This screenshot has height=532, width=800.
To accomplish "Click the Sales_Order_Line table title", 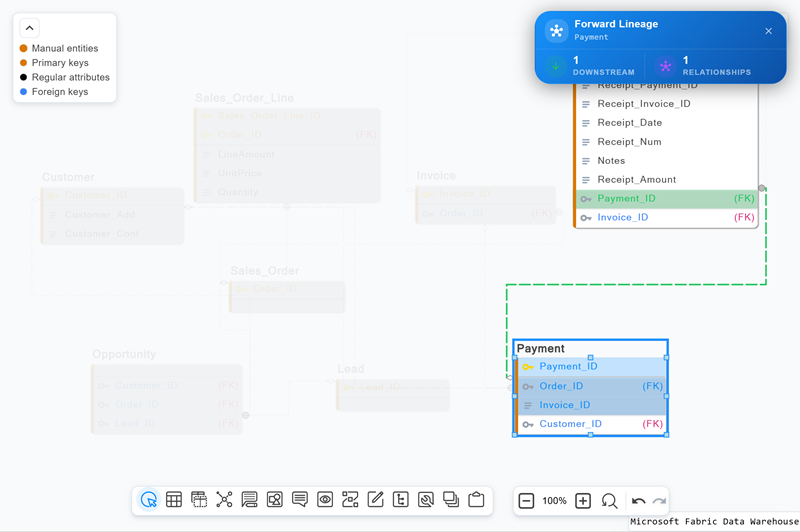I will click(244, 98).
